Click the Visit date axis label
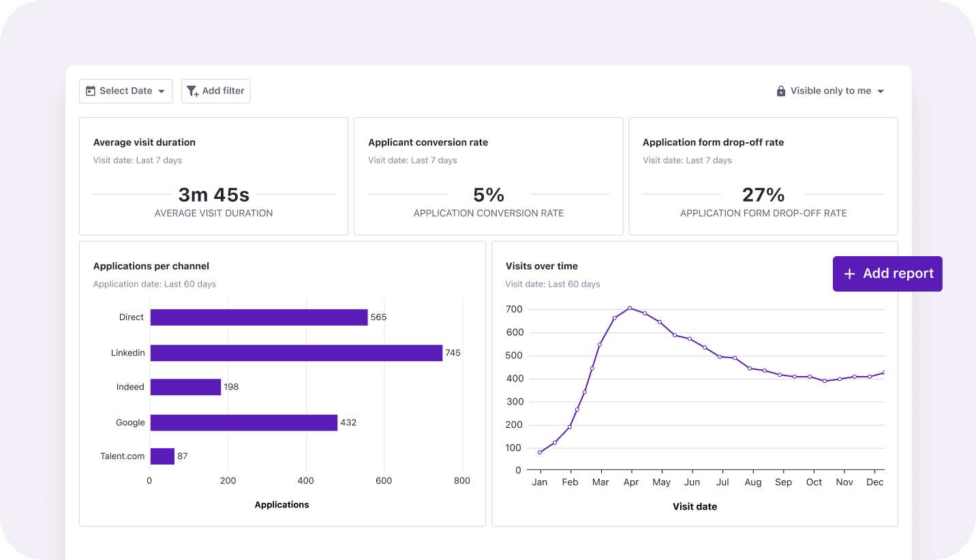Viewport: 976px width, 560px height. 695,506
